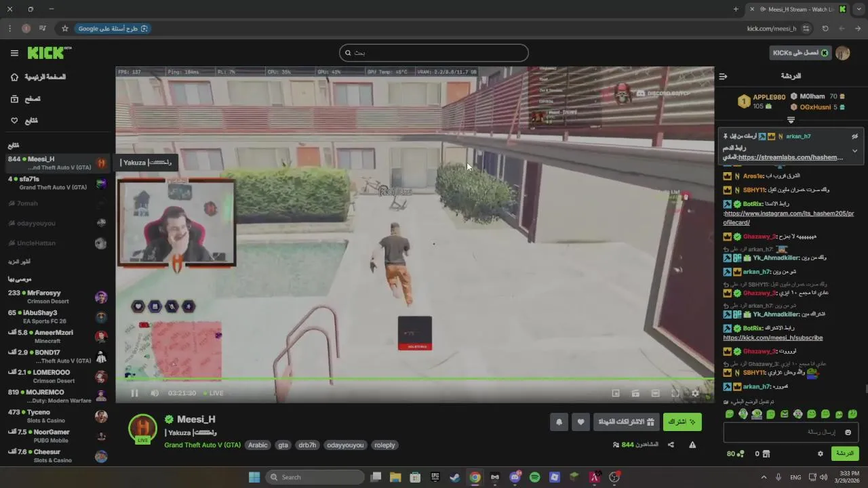Open the emoji picker in chat
The width and height of the screenshot is (868, 488).
click(x=848, y=432)
